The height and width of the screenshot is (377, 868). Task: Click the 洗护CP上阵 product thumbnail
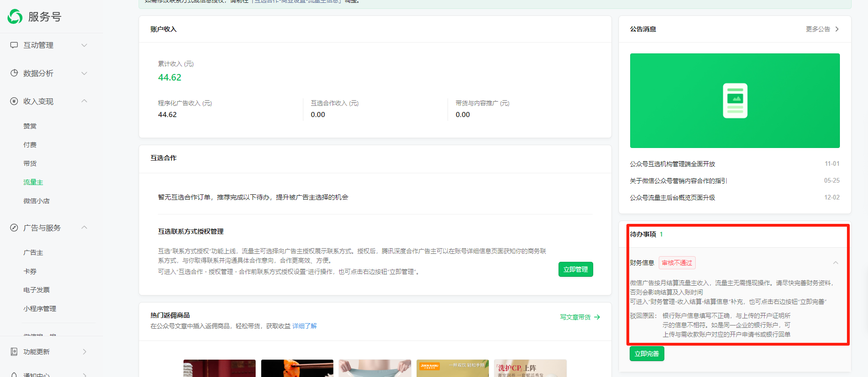pyautogui.click(x=530, y=368)
